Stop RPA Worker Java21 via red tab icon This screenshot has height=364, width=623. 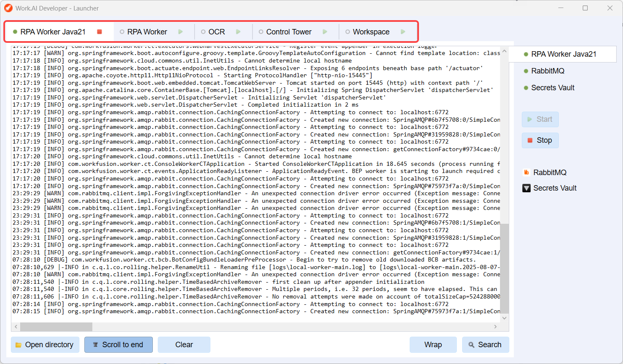pos(99,32)
